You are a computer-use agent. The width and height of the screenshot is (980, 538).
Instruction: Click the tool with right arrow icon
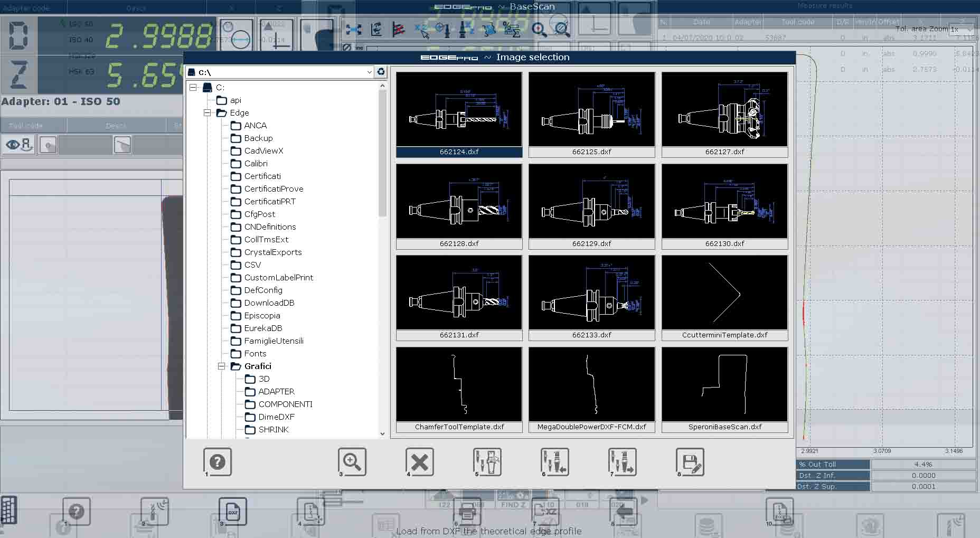622,462
